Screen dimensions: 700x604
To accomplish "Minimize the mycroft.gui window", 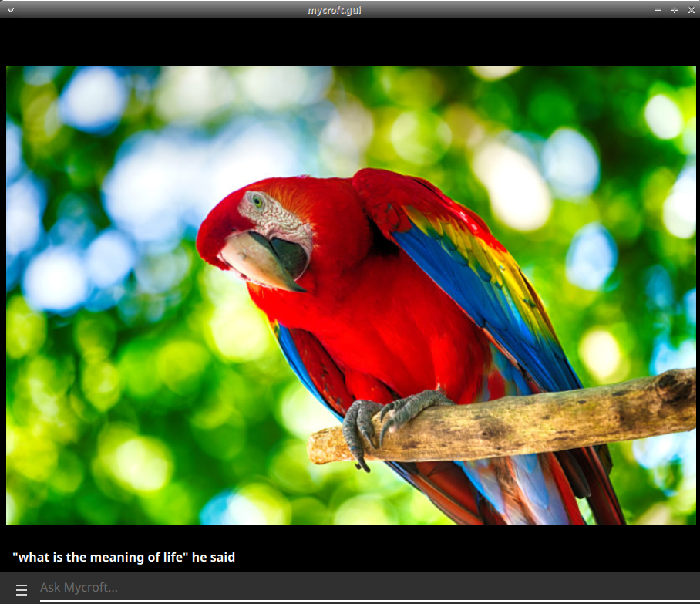I will (x=658, y=10).
